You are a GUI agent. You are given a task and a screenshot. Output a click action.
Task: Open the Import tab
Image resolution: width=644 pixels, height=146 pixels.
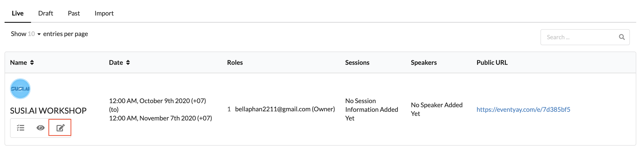pyautogui.click(x=104, y=13)
